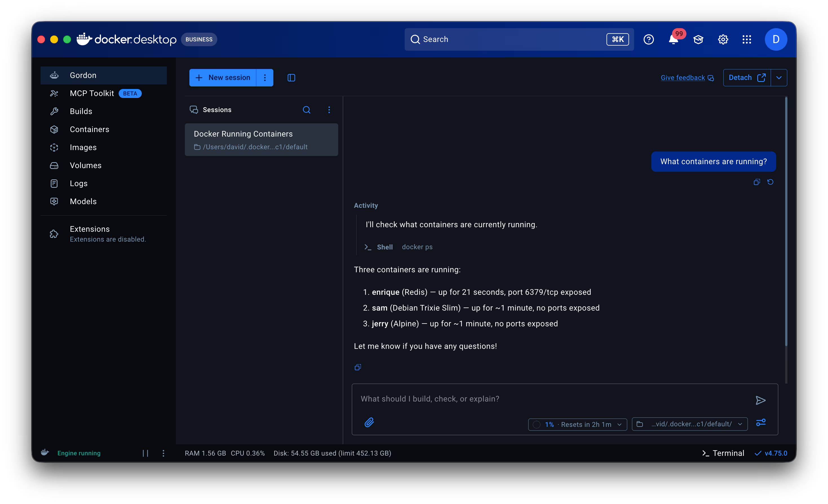This screenshot has width=828, height=504.
Task: Click CPU 0.36% status text
Action: pyautogui.click(x=248, y=453)
